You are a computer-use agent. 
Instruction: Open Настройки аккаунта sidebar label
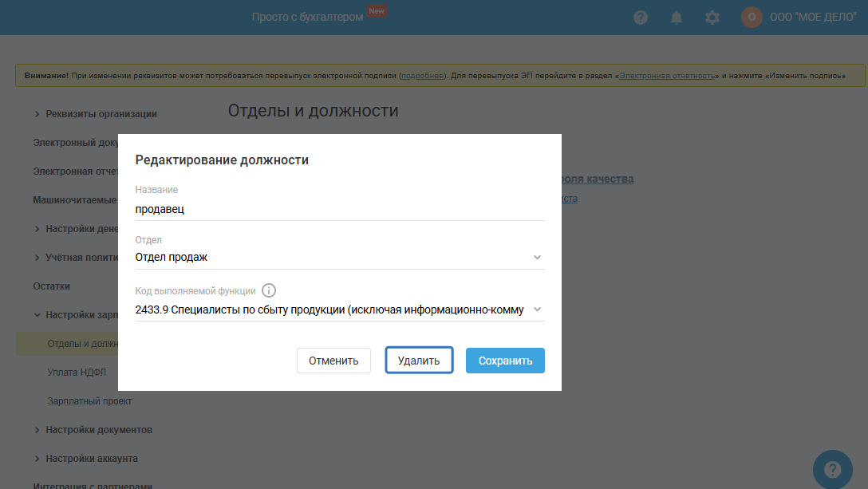coord(92,459)
